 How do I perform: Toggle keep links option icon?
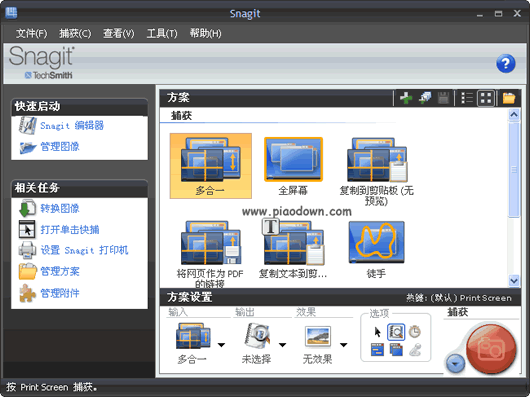coord(377,350)
